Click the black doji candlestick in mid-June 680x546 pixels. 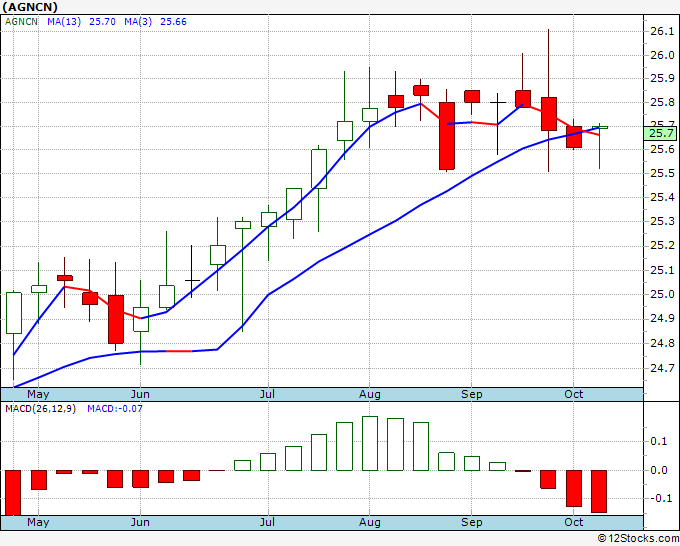coord(192,280)
